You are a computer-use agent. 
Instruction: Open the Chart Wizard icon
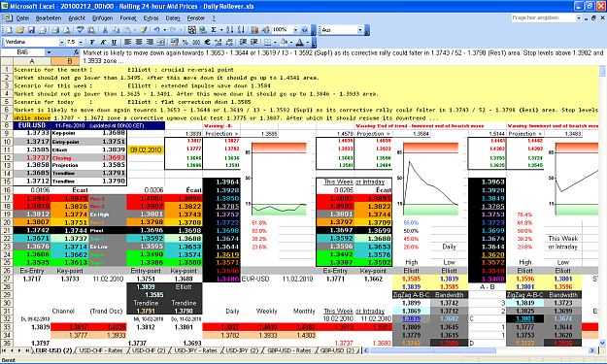[x=254, y=30]
